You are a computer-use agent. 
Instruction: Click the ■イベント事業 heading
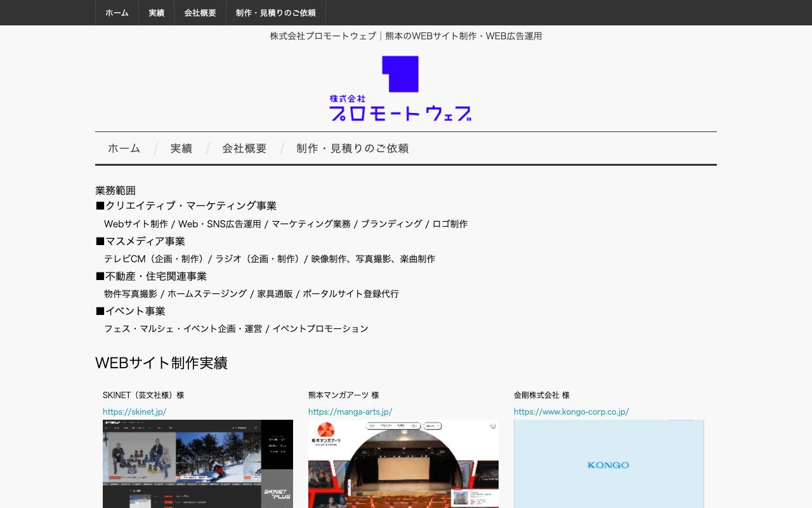[x=130, y=311]
